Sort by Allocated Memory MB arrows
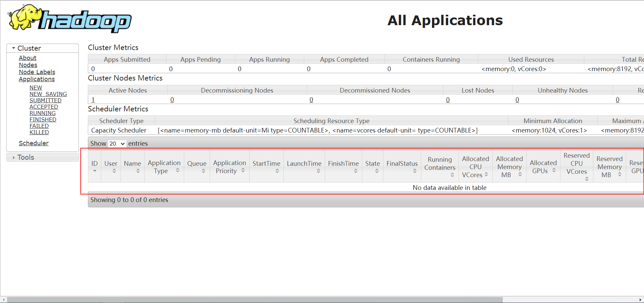 (x=520, y=174)
